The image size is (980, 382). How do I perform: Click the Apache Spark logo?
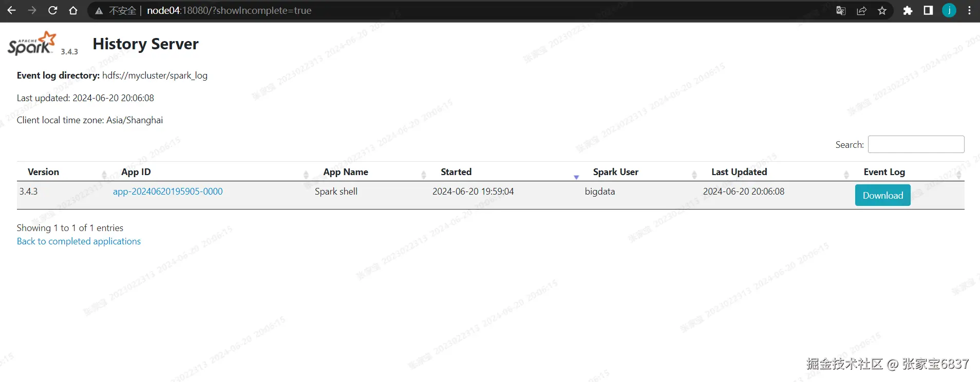pos(32,43)
